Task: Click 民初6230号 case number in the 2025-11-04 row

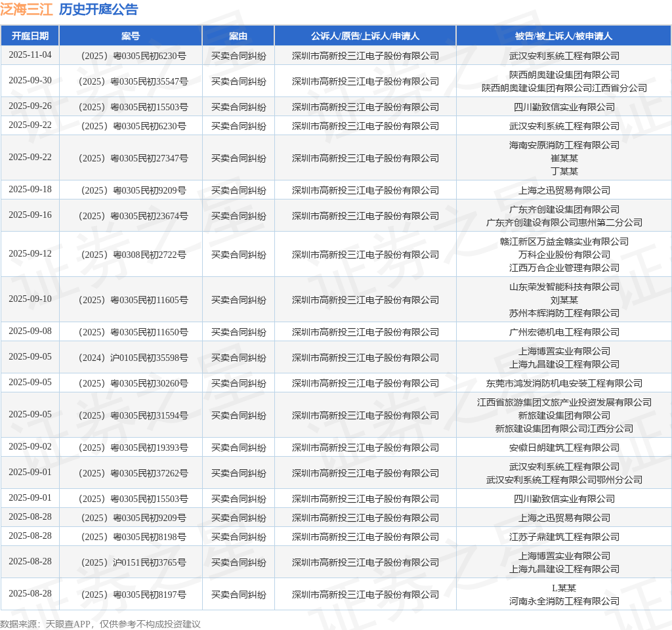Action: 133,56
